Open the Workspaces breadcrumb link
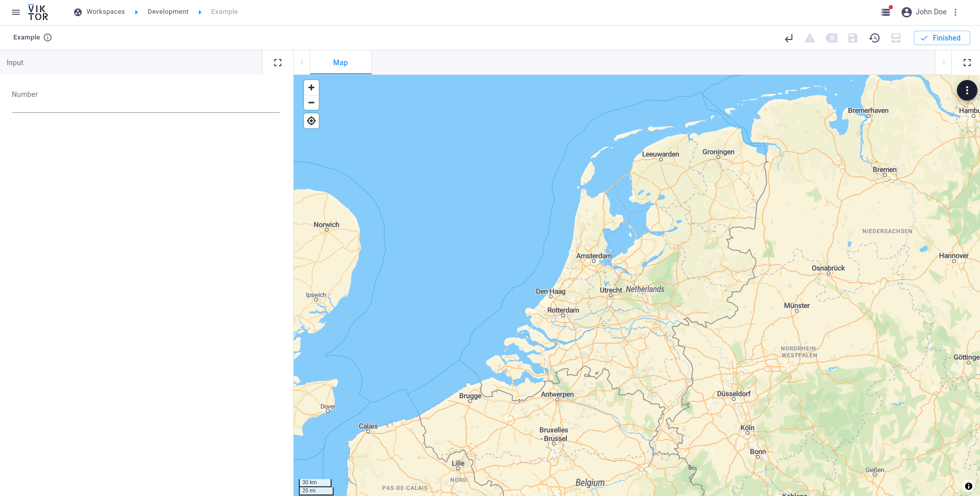Screen dimensions: 980x496 pyautogui.click(x=106, y=12)
